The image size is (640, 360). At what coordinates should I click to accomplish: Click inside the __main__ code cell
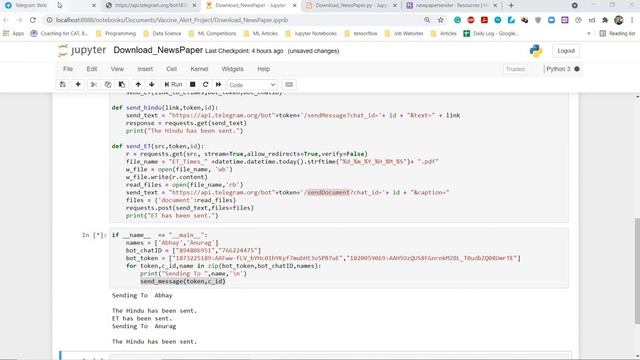click(339, 258)
